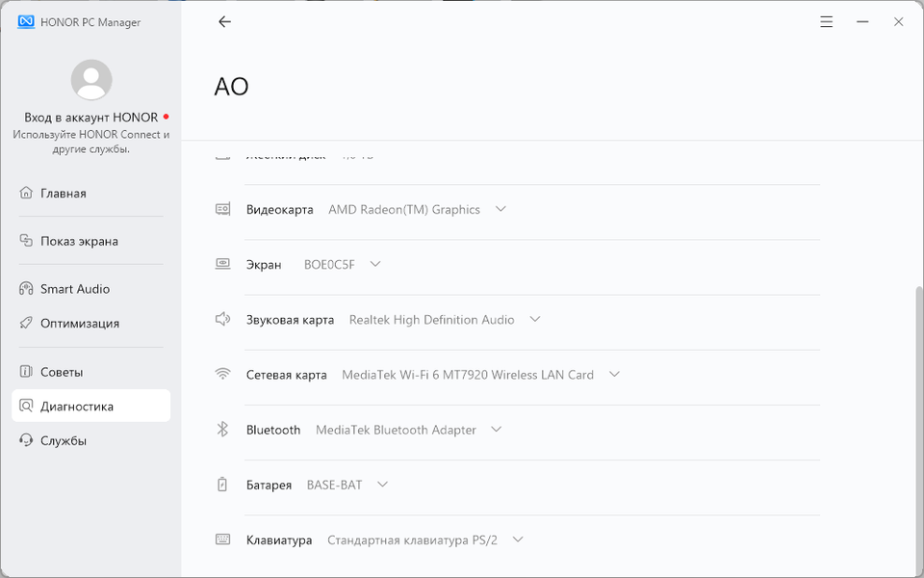
Task: Click the sound card speaker icon
Action: click(x=222, y=319)
